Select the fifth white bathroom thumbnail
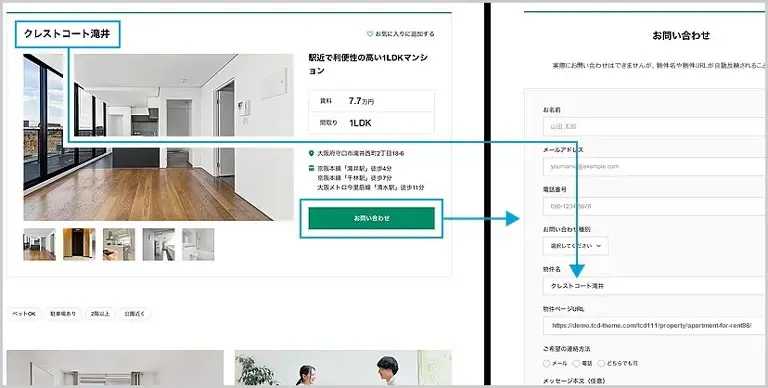 198,244
